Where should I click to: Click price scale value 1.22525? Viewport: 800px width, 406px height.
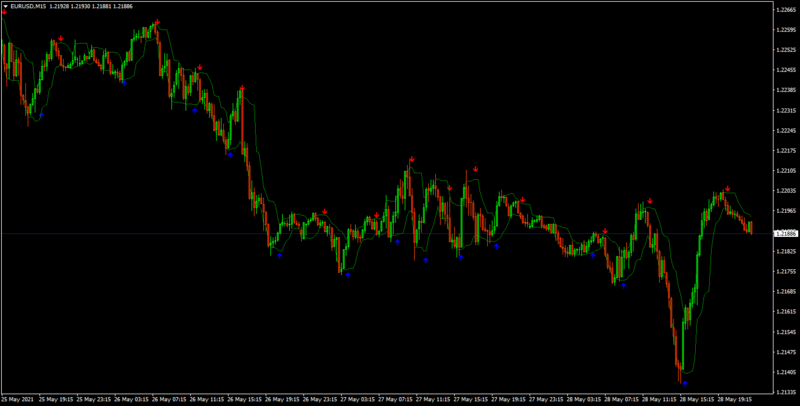click(785, 50)
